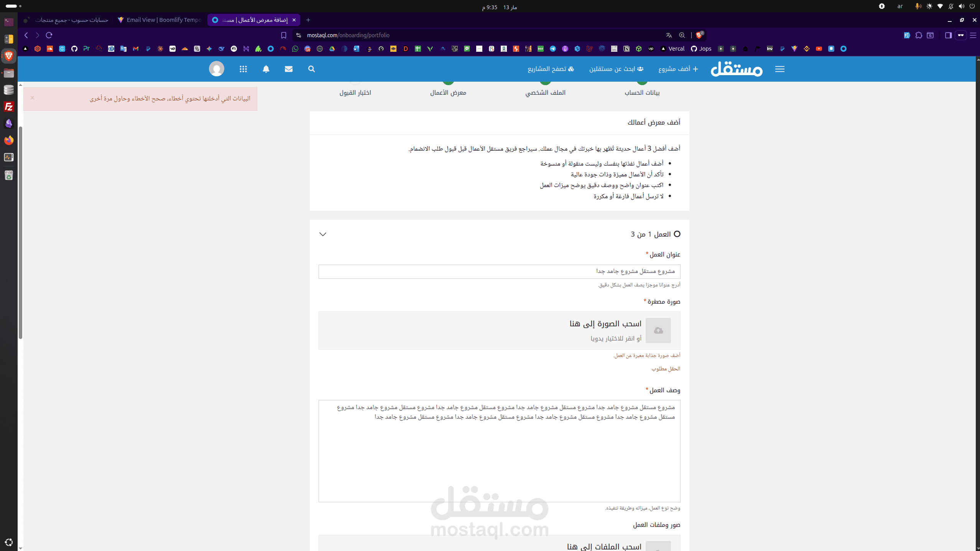The height and width of the screenshot is (551, 980).
Task: Click the تصفح المشاريع header link
Action: pyautogui.click(x=551, y=69)
